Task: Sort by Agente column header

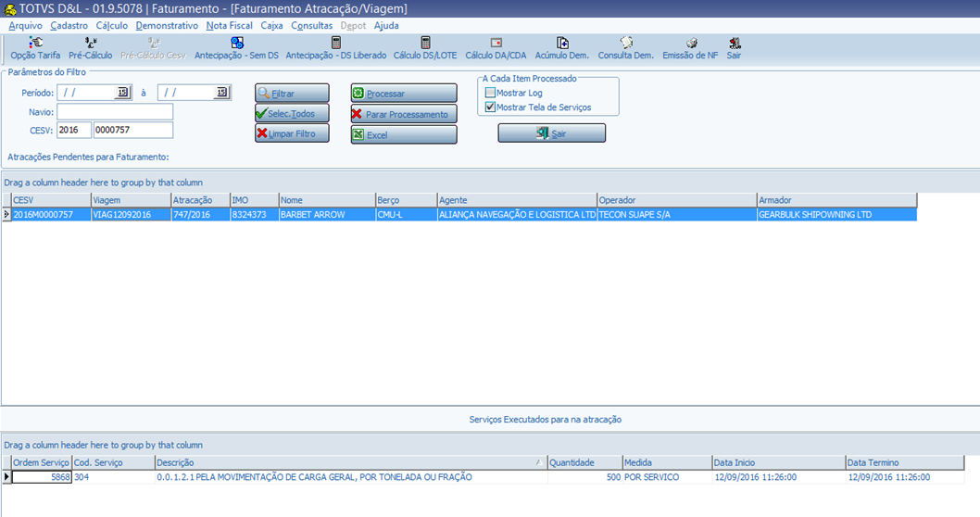Action: click(x=518, y=200)
